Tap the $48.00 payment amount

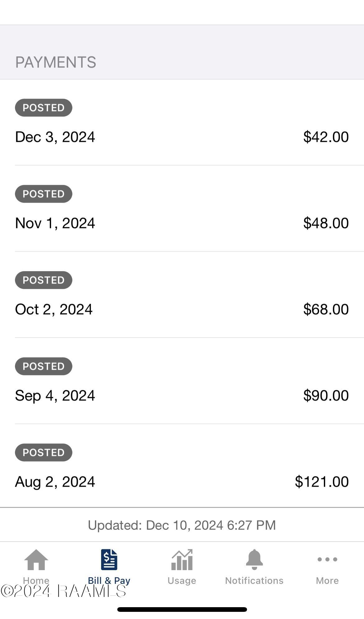click(x=326, y=223)
